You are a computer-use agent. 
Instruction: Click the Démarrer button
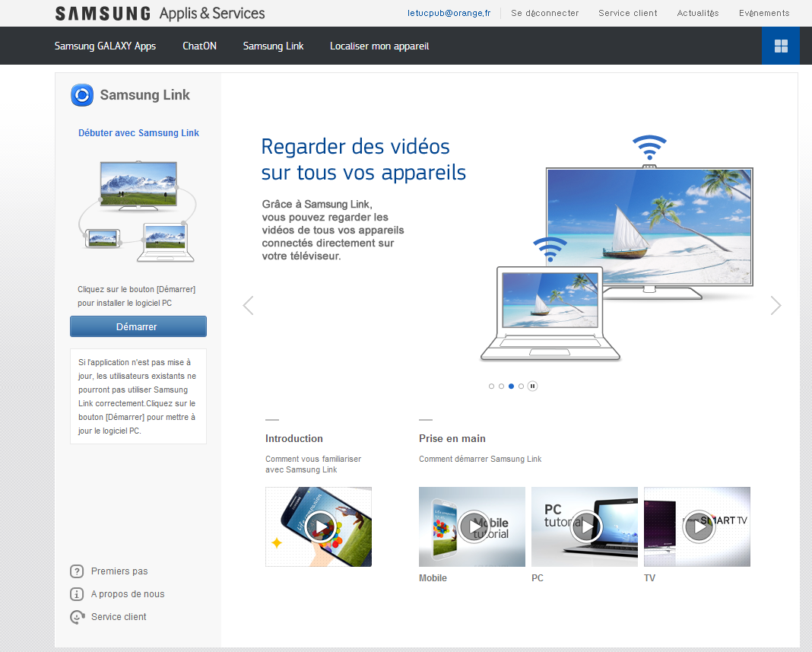(x=138, y=326)
